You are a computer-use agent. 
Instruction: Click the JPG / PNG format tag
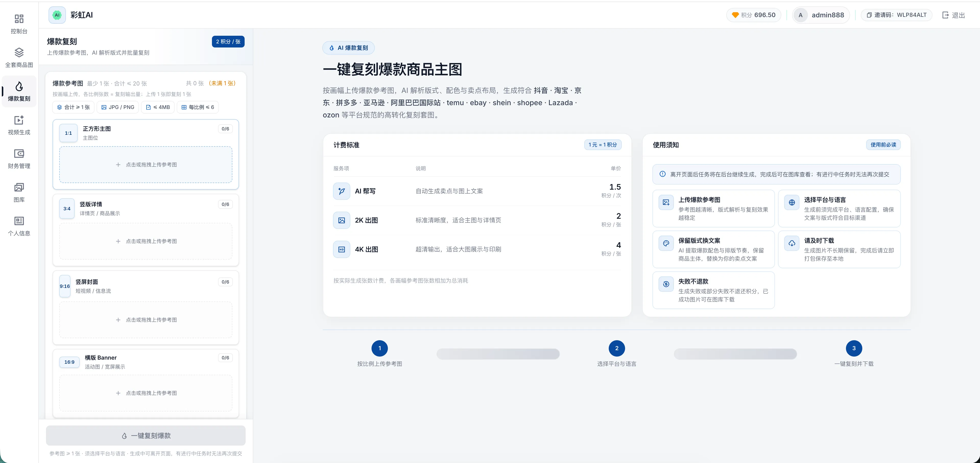coord(118,107)
